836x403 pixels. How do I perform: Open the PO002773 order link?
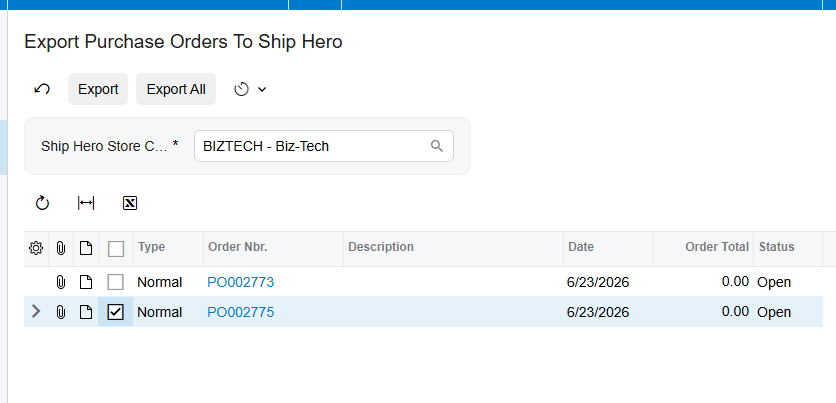[x=240, y=282]
